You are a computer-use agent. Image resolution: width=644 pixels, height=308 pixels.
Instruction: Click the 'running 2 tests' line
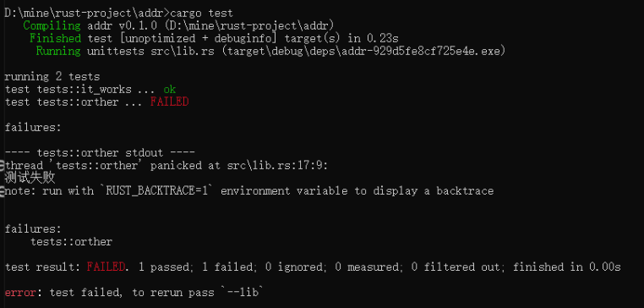[x=52, y=77]
